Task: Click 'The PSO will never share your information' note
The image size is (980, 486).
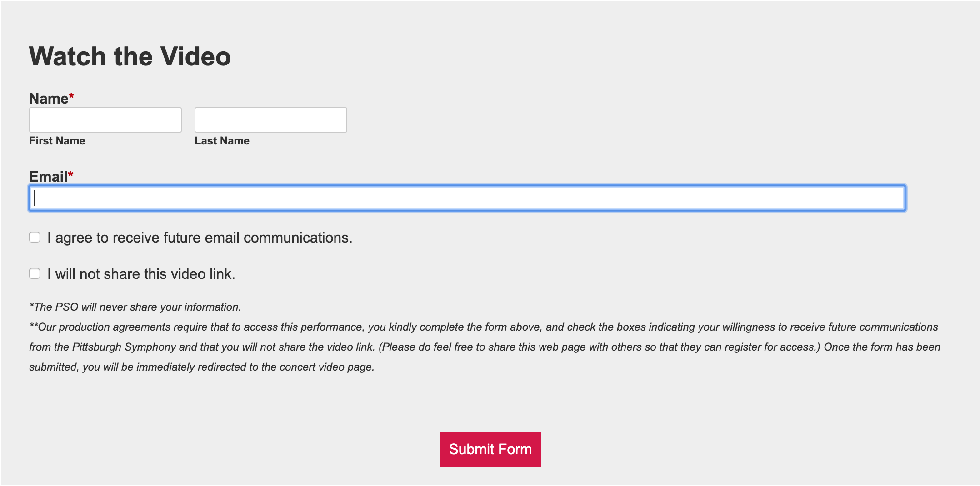Action: tap(135, 307)
